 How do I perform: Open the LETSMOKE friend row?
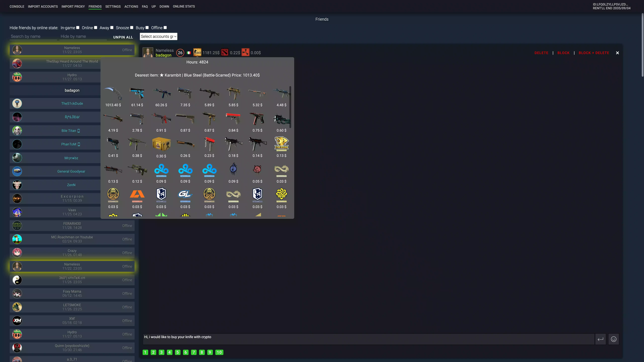coord(72,307)
